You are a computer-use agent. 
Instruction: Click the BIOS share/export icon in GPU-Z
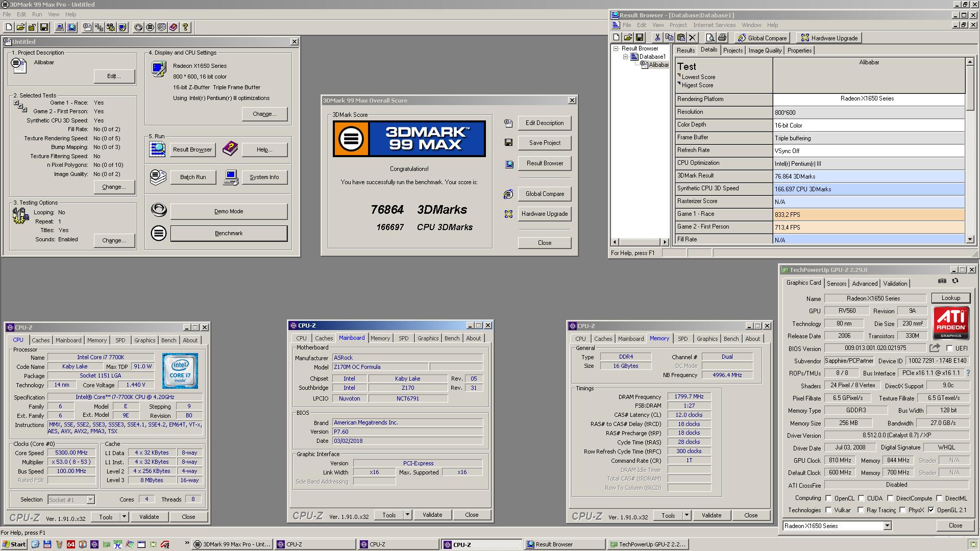tap(935, 348)
